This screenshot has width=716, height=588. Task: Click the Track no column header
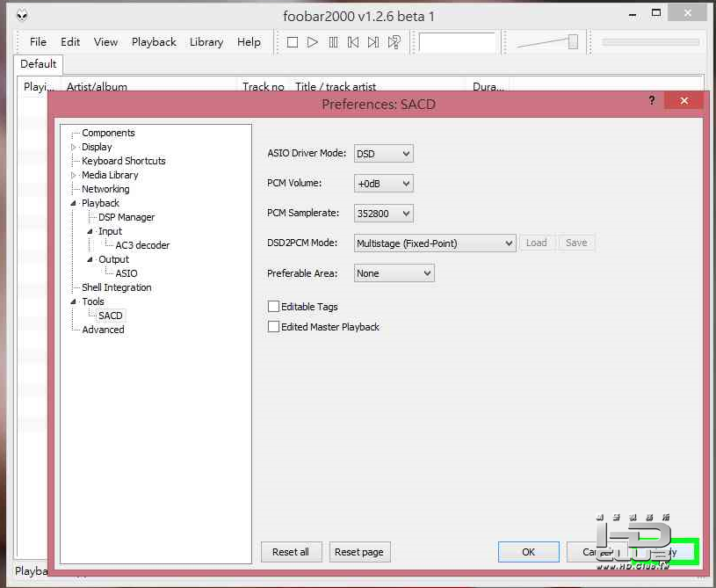(x=263, y=86)
